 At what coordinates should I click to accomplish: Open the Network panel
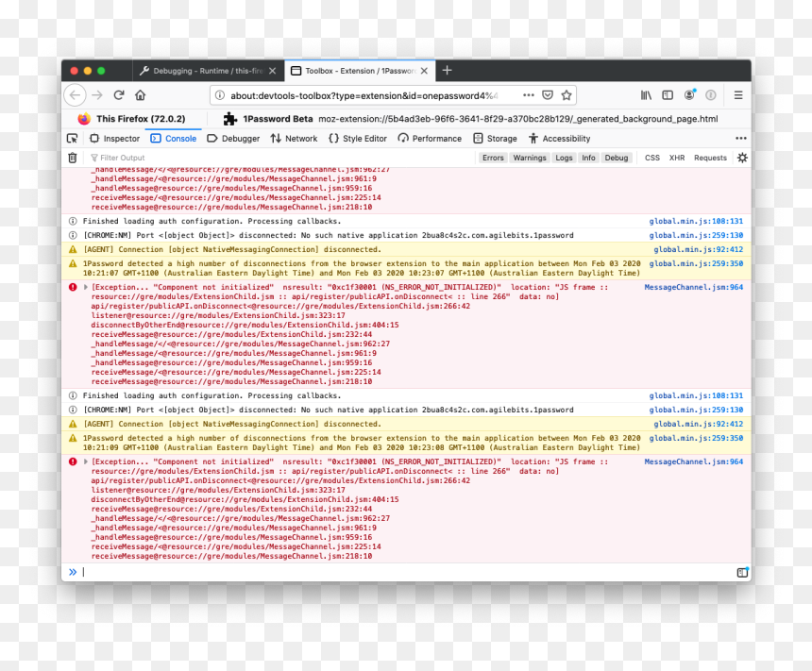[294, 138]
